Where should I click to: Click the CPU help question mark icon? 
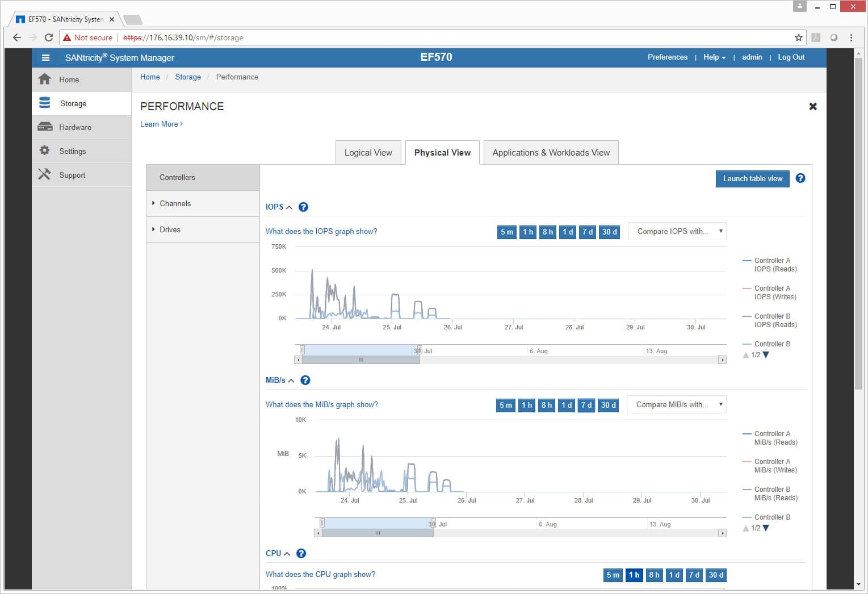301,554
